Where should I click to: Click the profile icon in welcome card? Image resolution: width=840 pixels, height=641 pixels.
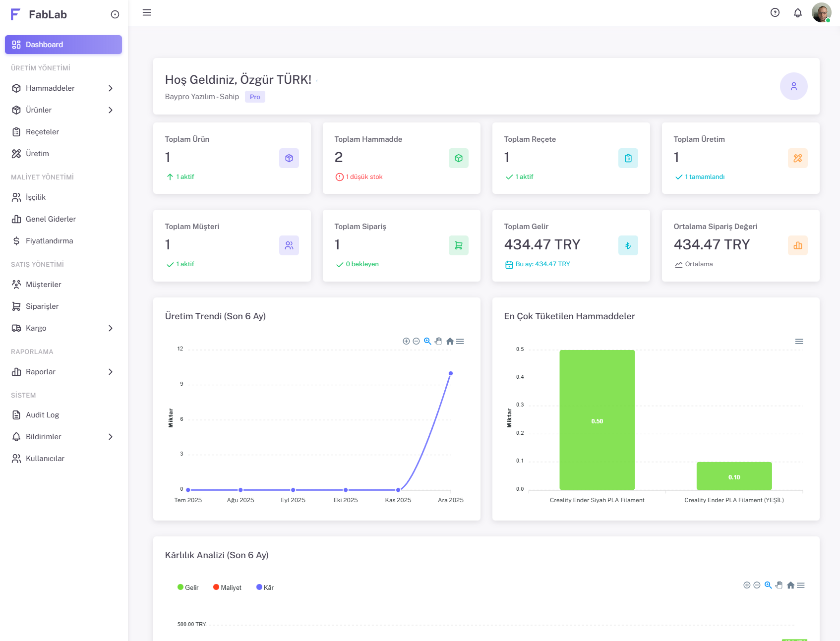click(793, 86)
